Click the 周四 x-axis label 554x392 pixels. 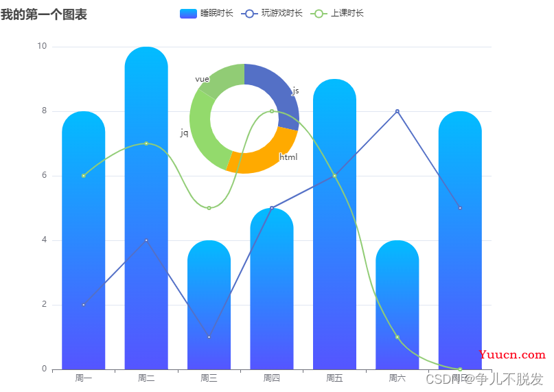[272, 378]
